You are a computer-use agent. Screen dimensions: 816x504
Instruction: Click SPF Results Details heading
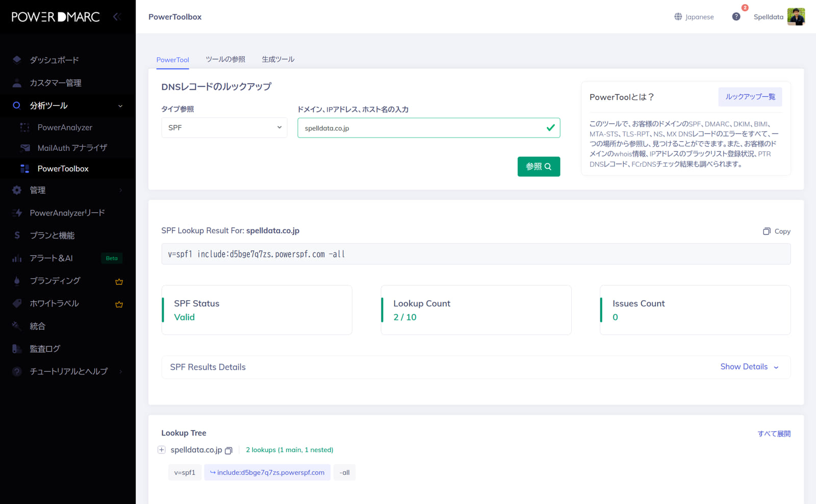pyautogui.click(x=208, y=367)
